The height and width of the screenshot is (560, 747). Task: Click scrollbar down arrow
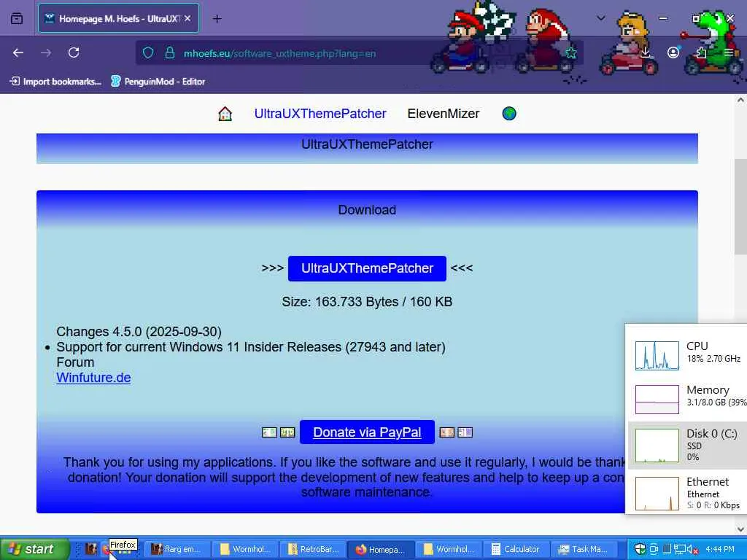click(x=740, y=529)
